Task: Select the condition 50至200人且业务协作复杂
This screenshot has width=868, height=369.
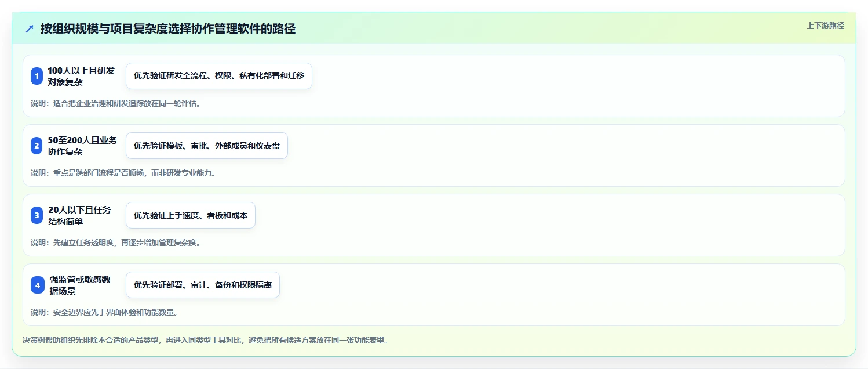Action: 82,146
